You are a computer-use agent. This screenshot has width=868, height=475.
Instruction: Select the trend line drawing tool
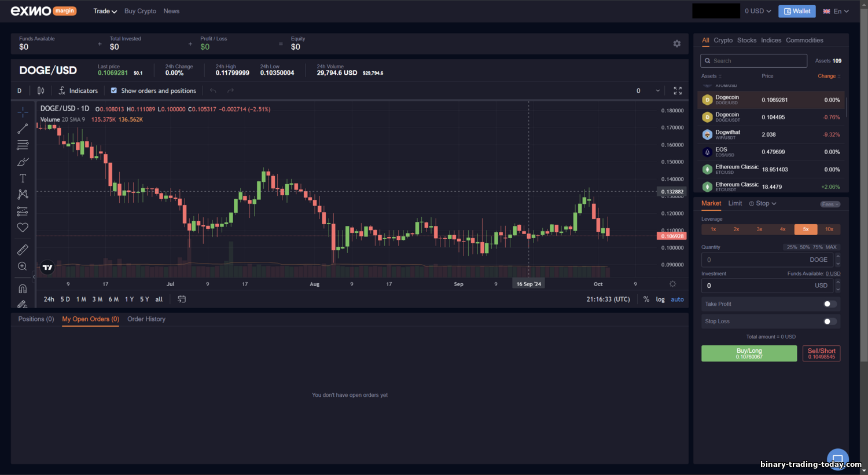coord(23,129)
